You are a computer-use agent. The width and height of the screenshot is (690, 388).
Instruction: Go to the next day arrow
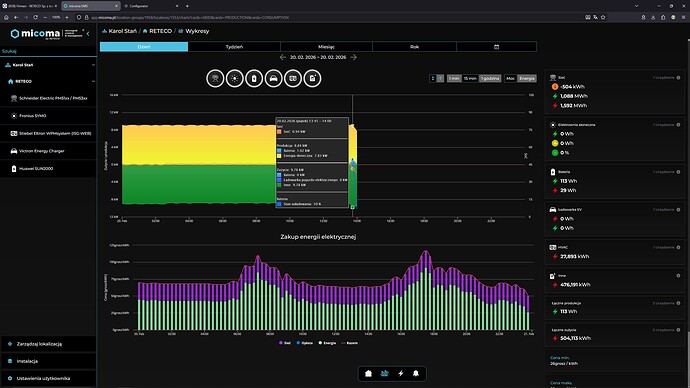pos(353,57)
